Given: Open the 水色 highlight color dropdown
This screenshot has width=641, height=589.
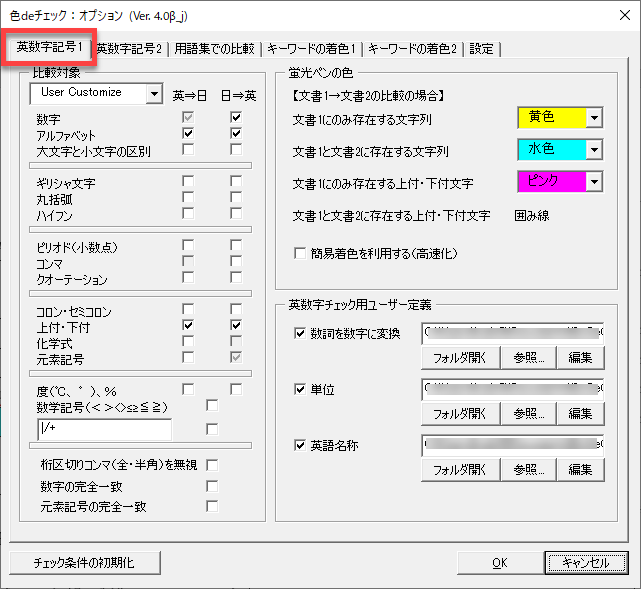Looking at the screenshot, I should coord(594,150).
